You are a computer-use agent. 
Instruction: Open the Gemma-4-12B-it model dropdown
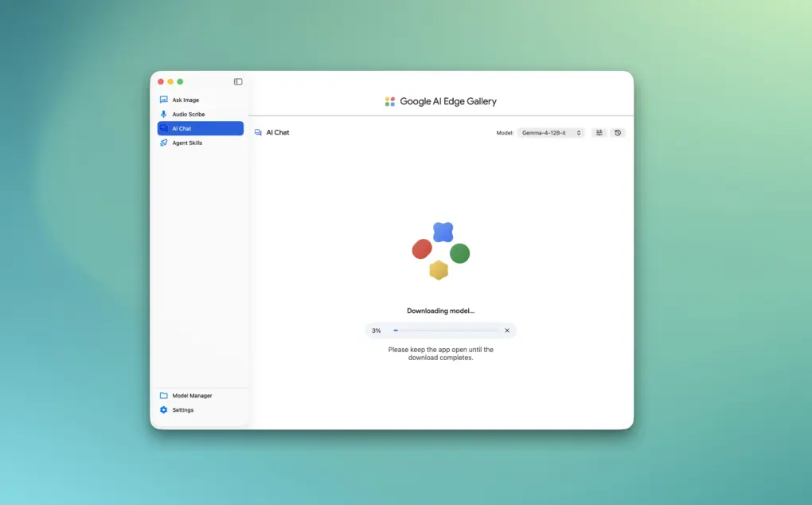pos(551,132)
